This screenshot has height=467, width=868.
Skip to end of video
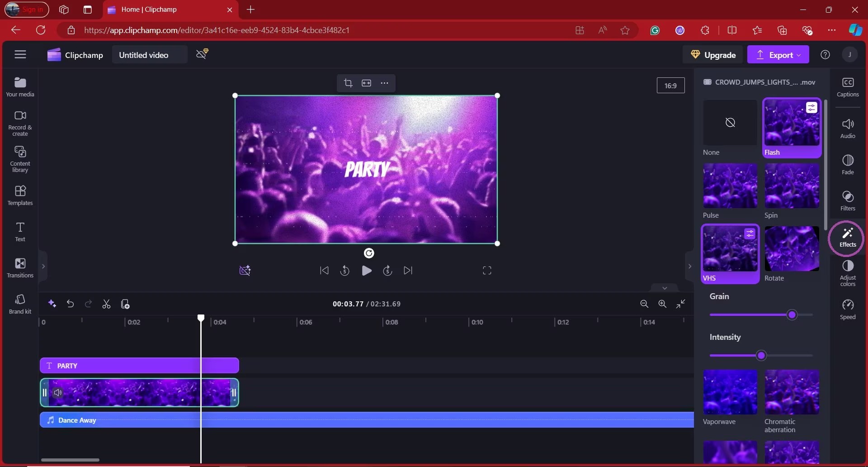408,271
